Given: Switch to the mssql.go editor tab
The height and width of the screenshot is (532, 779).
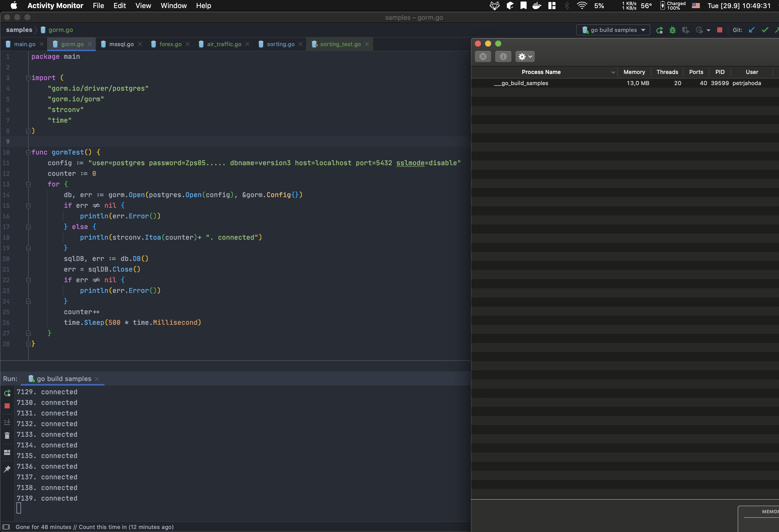Looking at the screenshot, I should [121, 44].
